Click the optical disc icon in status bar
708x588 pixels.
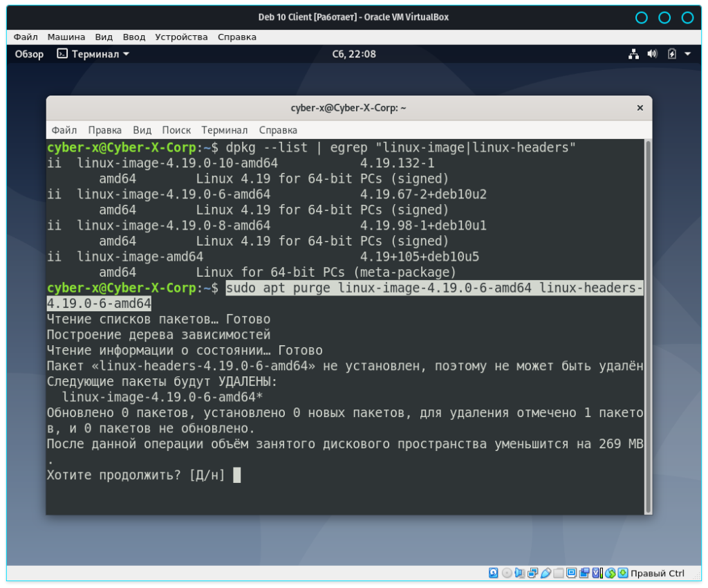[507, 573]
